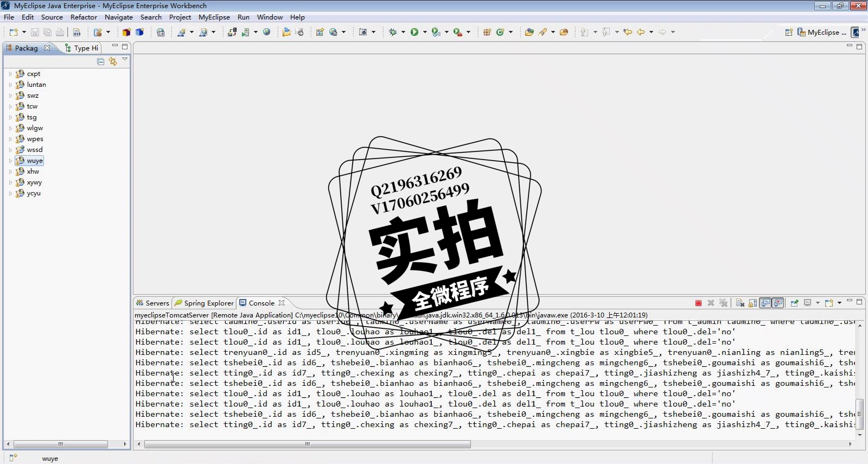Expand the luntan project node

(10, 85)
